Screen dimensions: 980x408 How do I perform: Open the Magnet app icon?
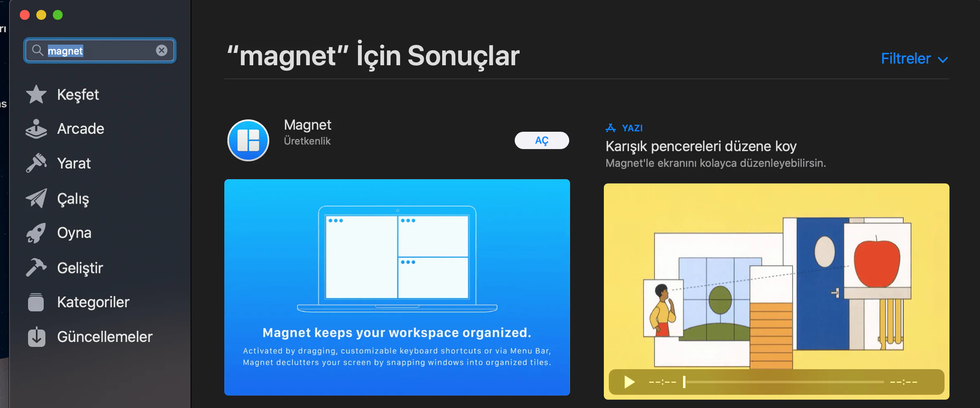click(248, 140)
